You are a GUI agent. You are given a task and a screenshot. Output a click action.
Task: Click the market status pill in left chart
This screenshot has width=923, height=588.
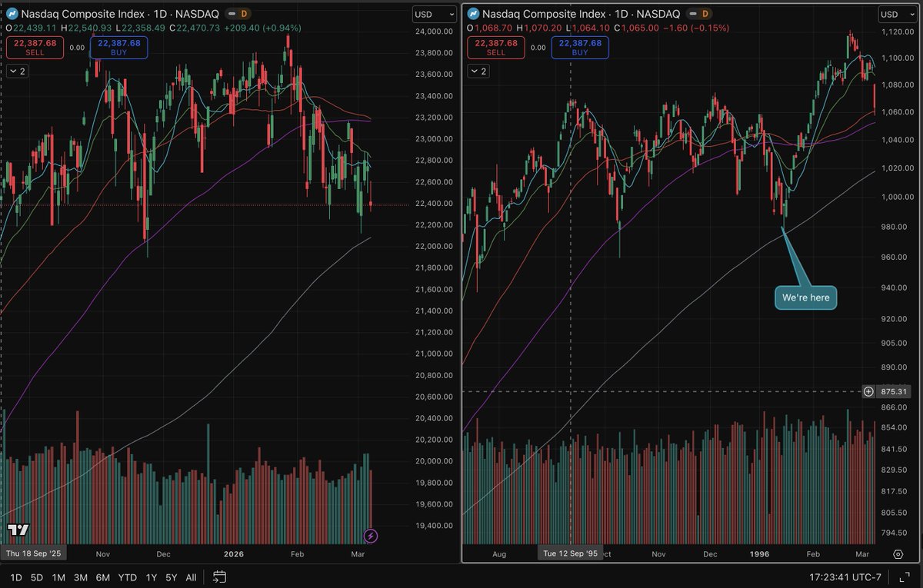click(230, 14)
